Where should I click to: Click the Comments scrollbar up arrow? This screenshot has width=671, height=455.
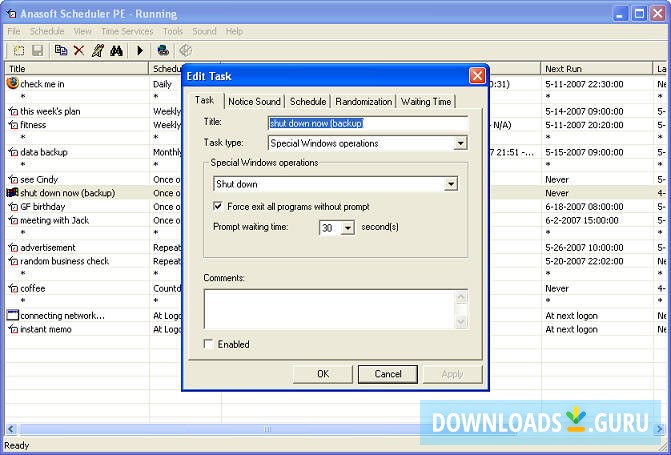point(461,297)
